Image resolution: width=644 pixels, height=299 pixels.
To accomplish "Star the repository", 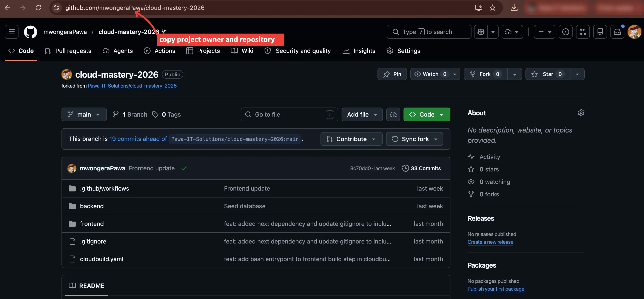I will 547,74.
